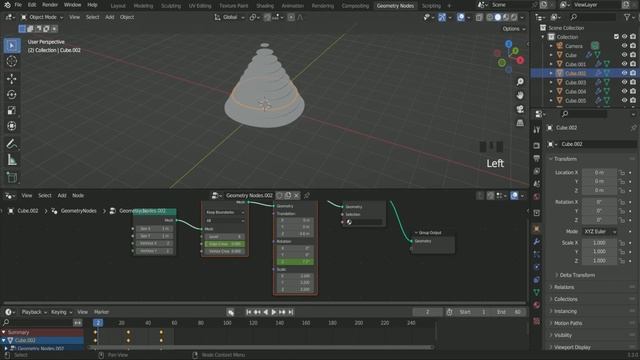This screenshot has width=640, height=360.
Task: Expand the Motion Paths panel
Action: (x=567, y=323)
